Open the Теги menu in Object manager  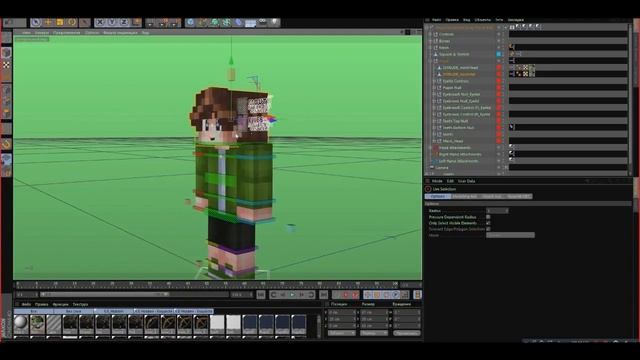pos(499,20)
